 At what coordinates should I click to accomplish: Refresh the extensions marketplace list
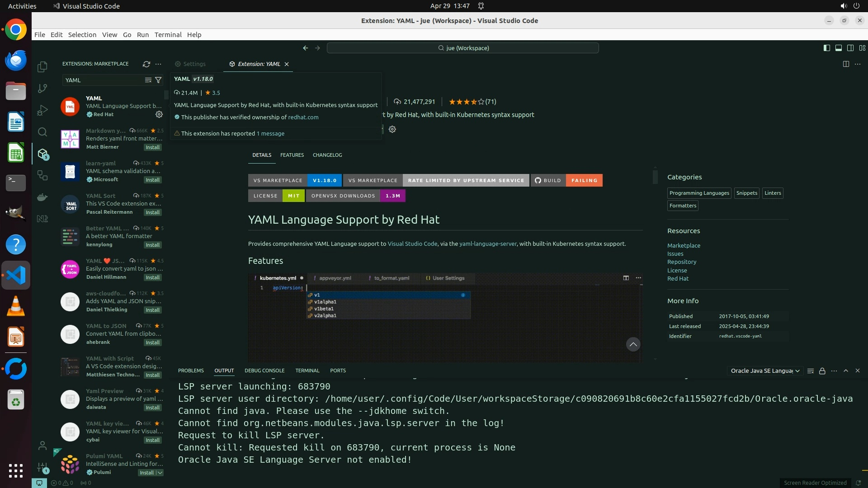146,64
